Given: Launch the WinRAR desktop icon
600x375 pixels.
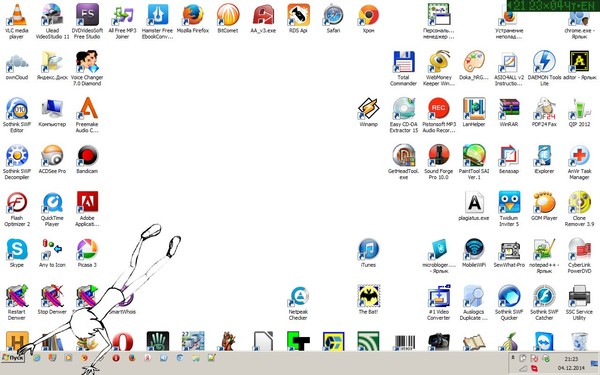Looking at the screenshot, I should [x=509, y=112].
